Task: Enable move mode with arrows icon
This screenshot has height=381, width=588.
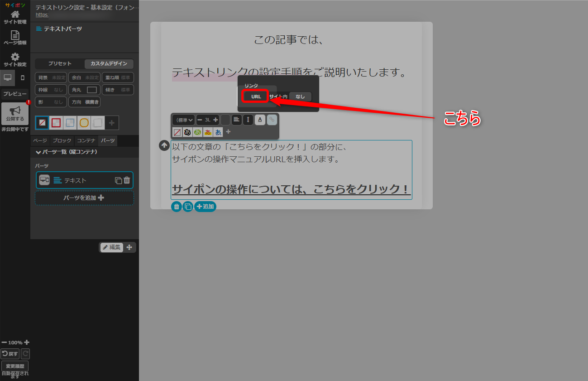Action: (x=129, y=247)
